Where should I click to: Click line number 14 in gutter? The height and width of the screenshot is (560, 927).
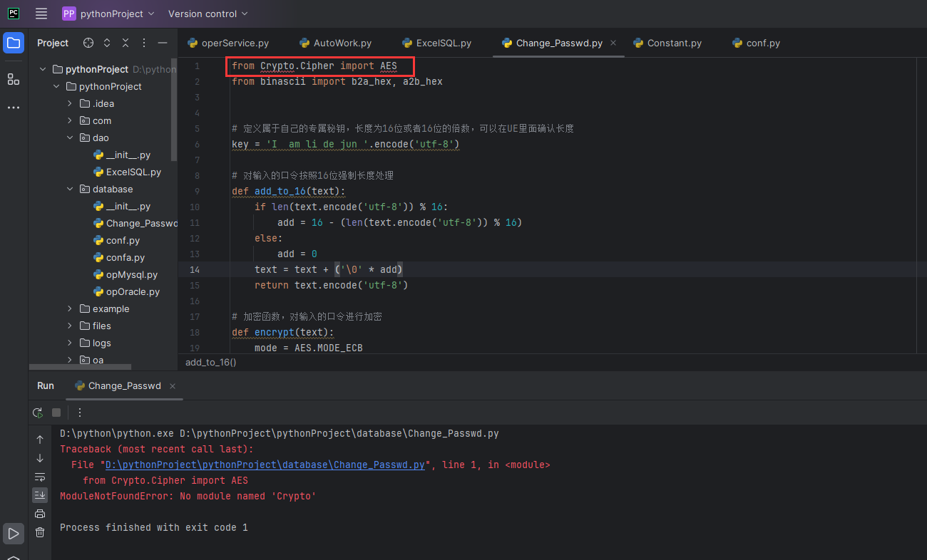(195, 269)
